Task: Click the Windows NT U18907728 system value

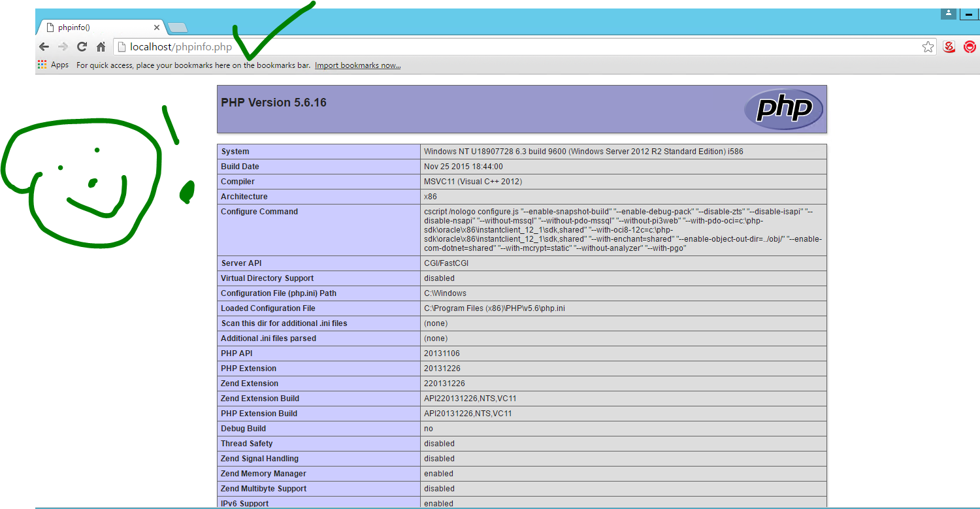Action: coord(583,152)
